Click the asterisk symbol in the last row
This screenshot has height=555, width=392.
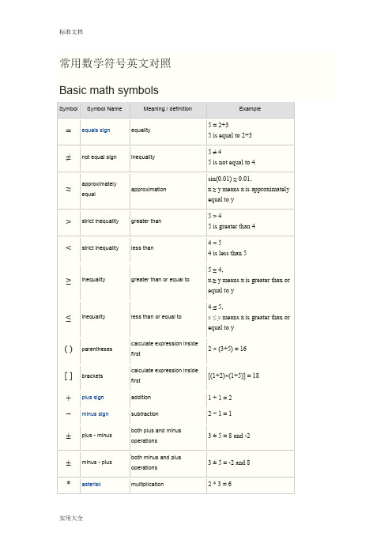[x=69, y=483]
